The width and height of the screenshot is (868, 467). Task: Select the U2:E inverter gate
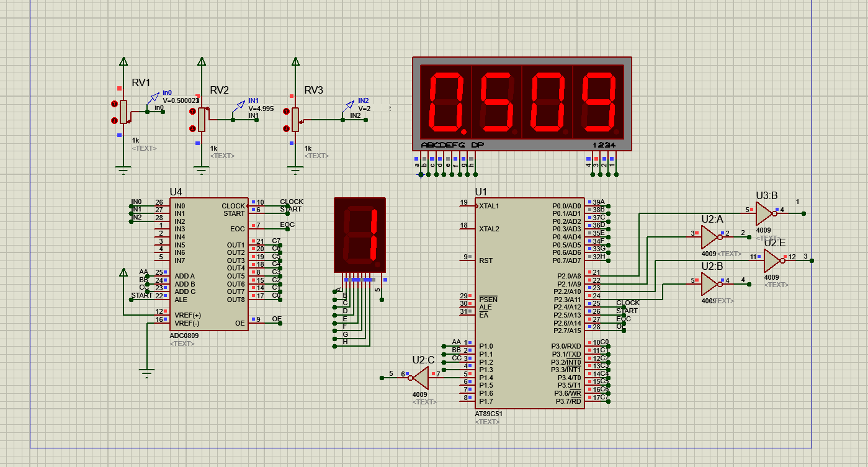(774, 260)
